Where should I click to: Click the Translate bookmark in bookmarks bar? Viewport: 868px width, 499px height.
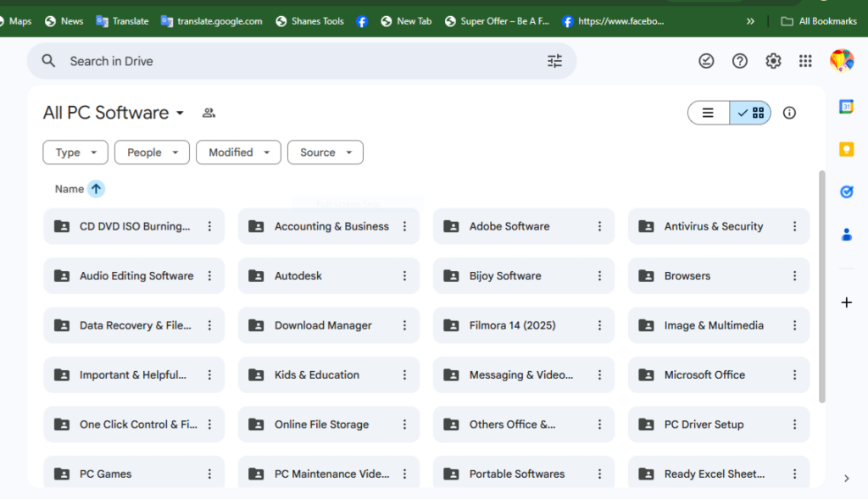click(x=122, y=21)
